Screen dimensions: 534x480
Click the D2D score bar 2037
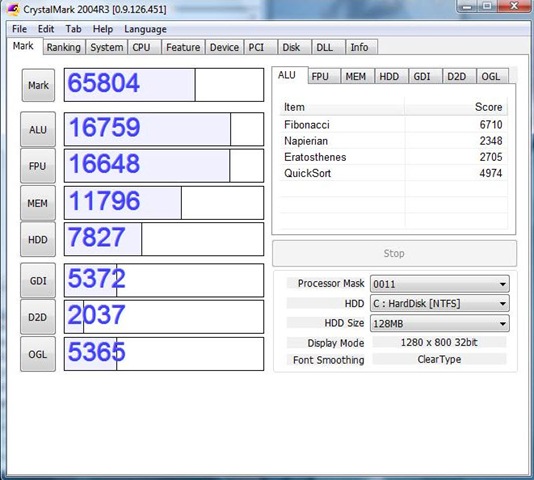point(164,317)
